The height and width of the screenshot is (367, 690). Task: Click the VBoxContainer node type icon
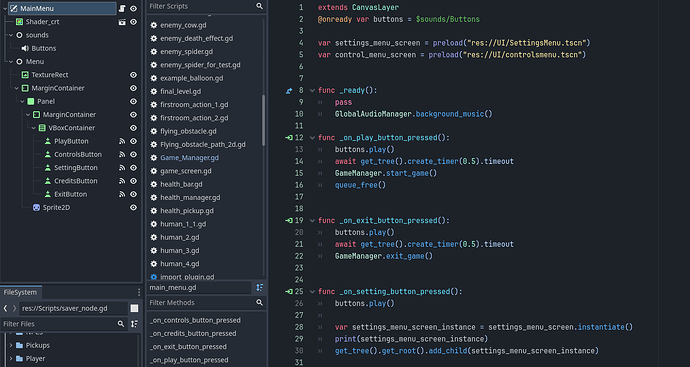(x=42, y=128)
